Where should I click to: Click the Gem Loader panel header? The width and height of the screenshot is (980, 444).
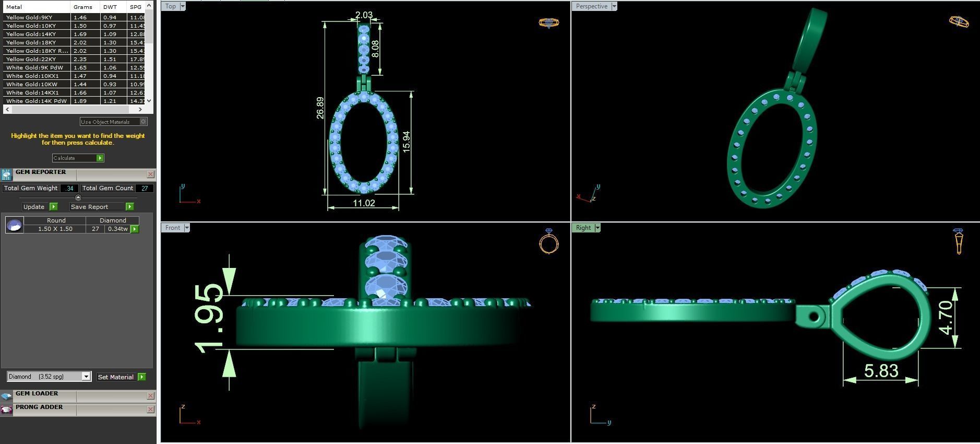coord(78,396)
